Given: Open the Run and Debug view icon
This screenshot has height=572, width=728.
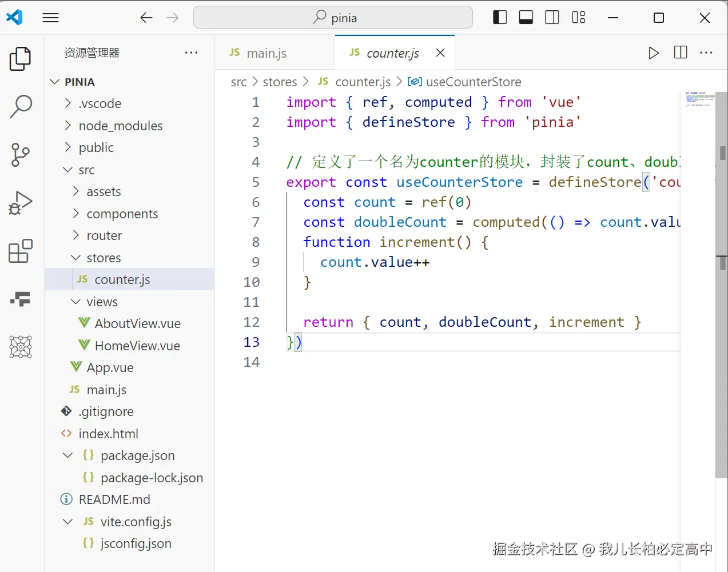Looking at the screenshot, I should pos(21,203).
